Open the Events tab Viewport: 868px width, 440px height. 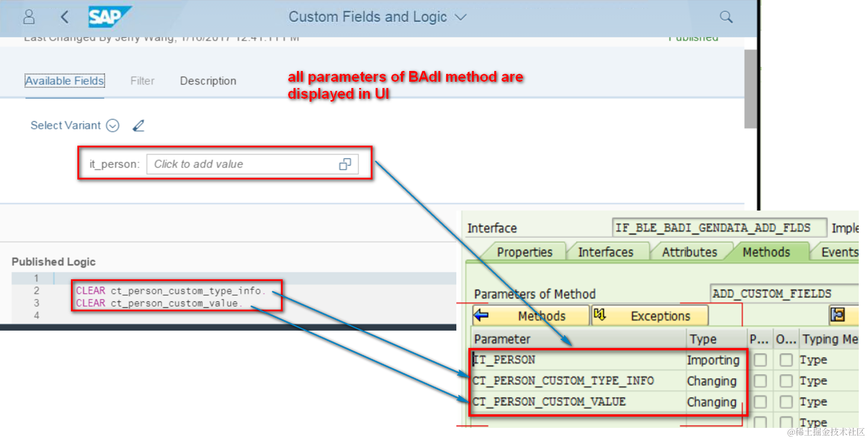coord(839,252)
